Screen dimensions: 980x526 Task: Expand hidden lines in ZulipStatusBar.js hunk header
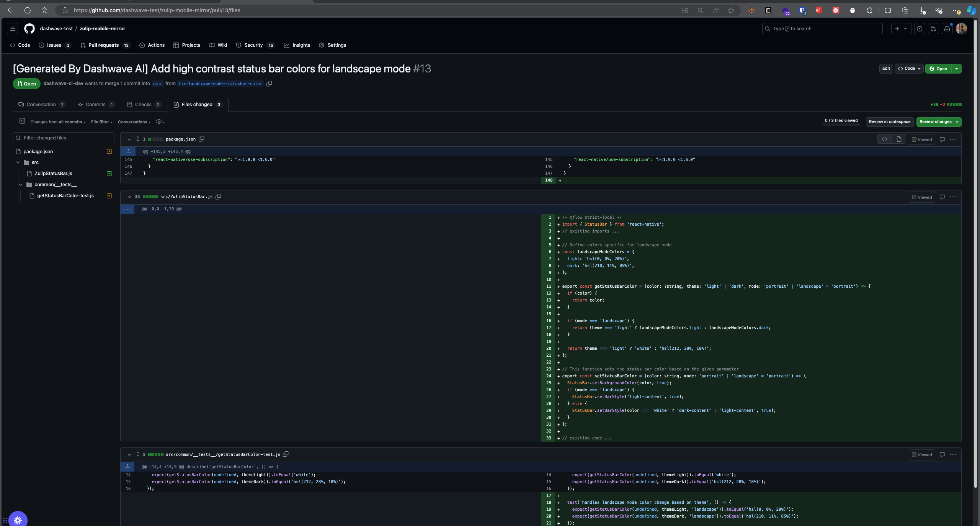click(127, 209)
